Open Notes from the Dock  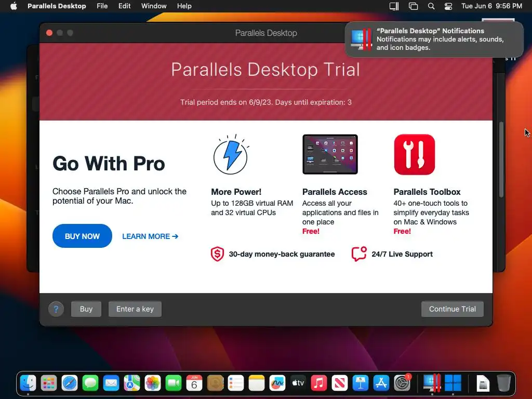pyautogui.click(x=257, y=383)
